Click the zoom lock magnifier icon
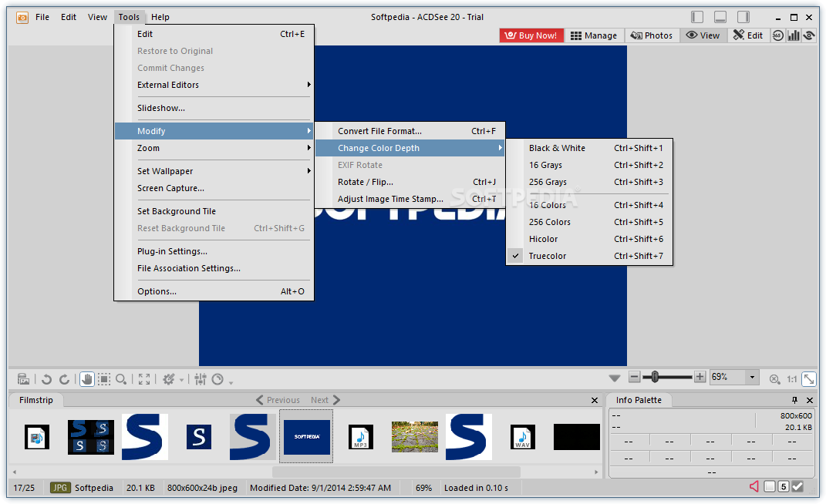826x504 pixels. tap(774, 378)
